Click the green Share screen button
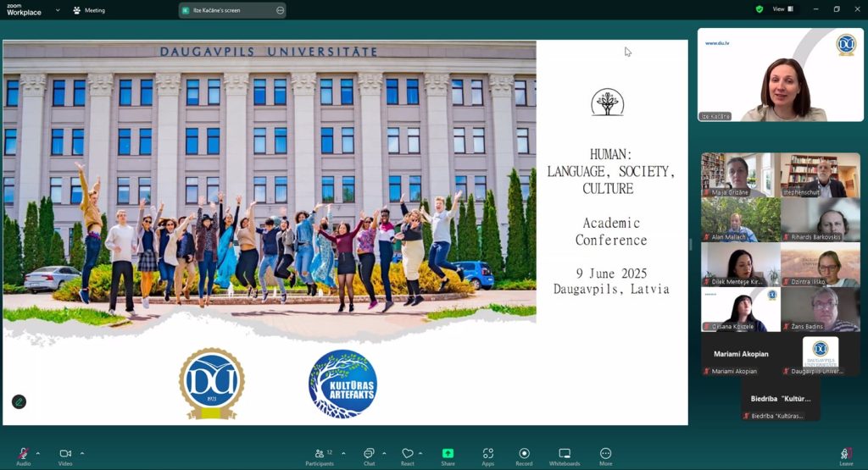Viewport: 868px width, 470px height. click(x=448, y=456)
